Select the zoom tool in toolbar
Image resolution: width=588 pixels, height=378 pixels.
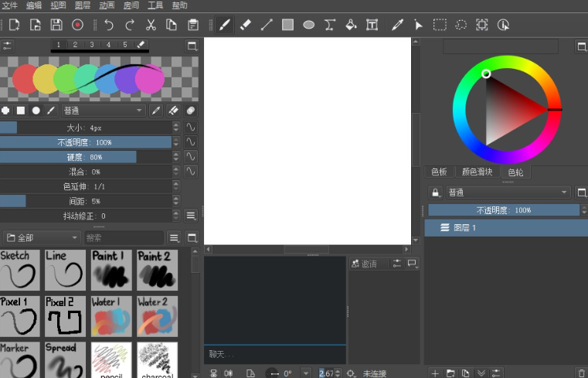tap(482, 26)
